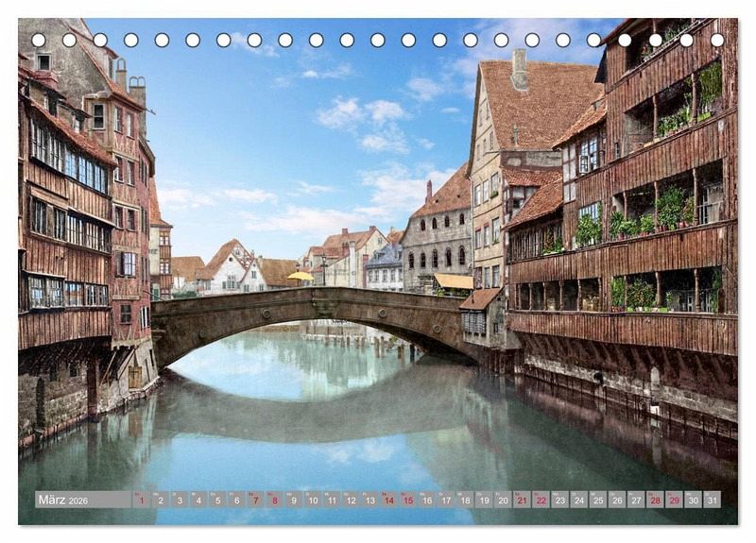The width and height of the screenshot is (756, 543).
Task: Select day 16 in the calendar strip
Action: coord(427,500)
